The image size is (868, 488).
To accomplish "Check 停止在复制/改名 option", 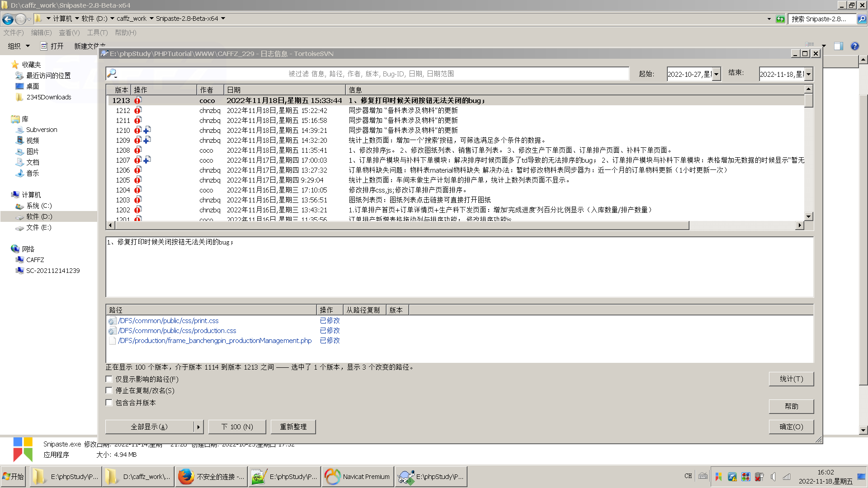I will 109,390.
